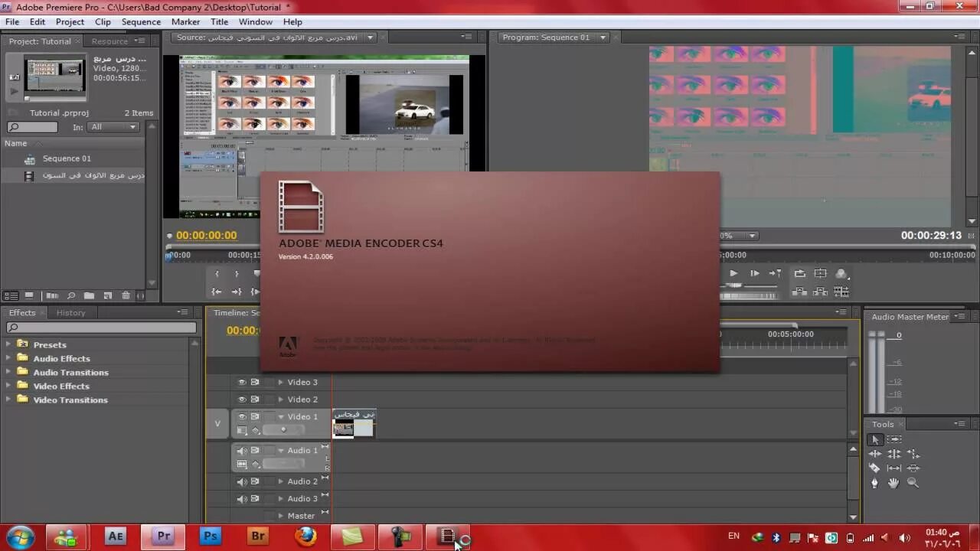
Task: Switch Project panel to Icon View
Action: click(29, 295)
